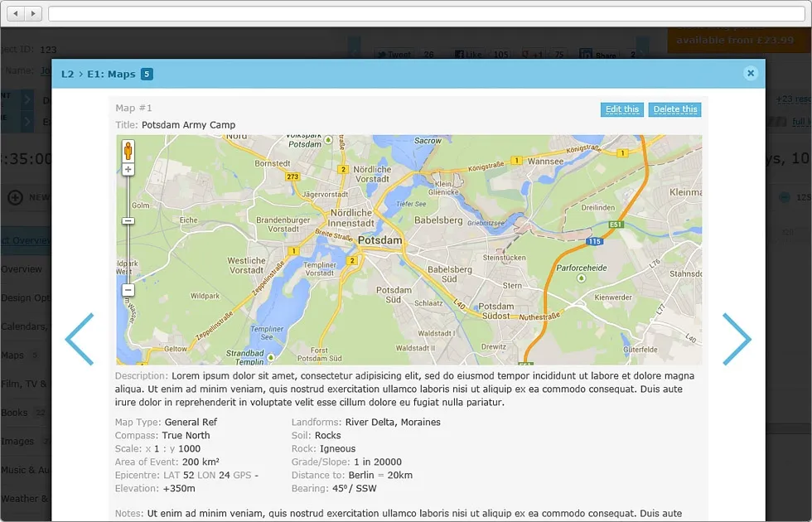This screenshot has width=812, height=522.
Task: Click L2 in modal breadcrumb
Action: click(x=67, y=74)
